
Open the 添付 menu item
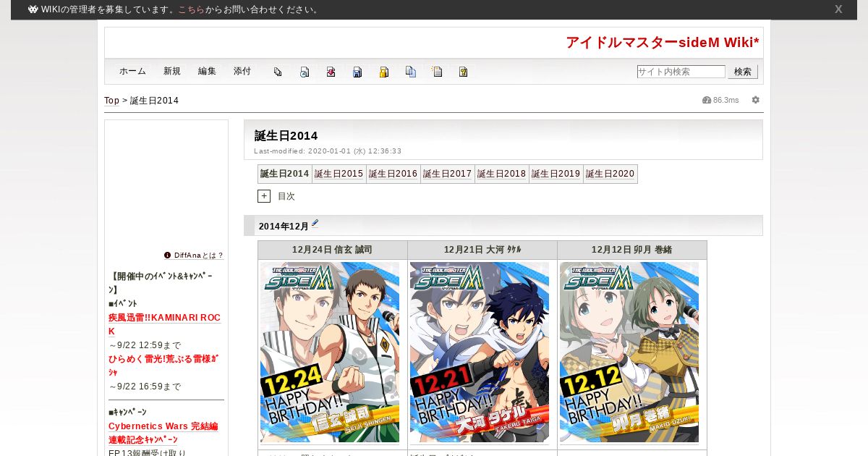(242, 72)
